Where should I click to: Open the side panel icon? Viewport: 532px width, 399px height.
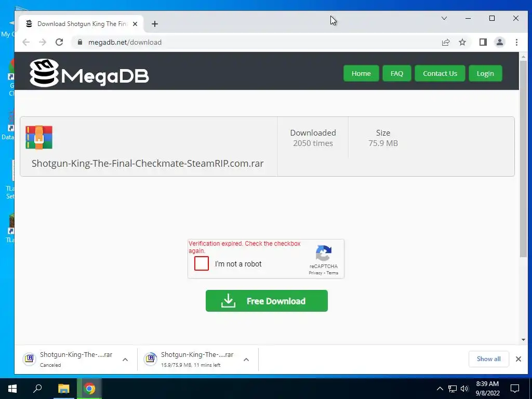483,42
